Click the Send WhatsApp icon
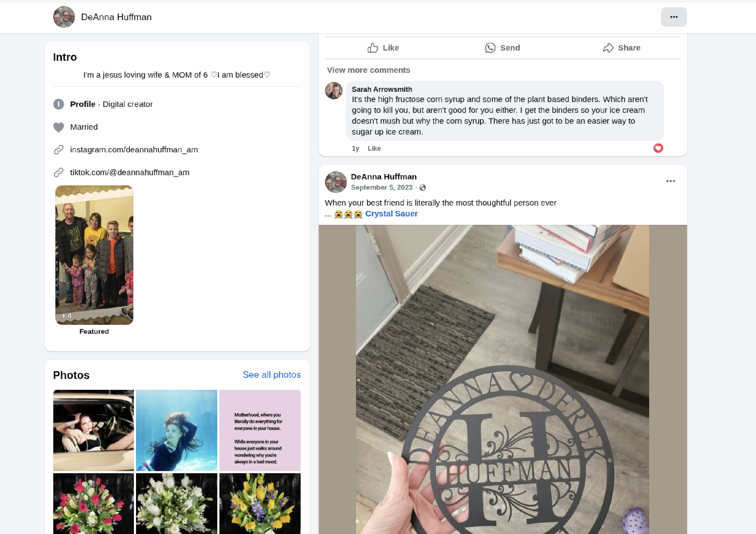Viewport: 756px width, 534px height. coord(490,48)
